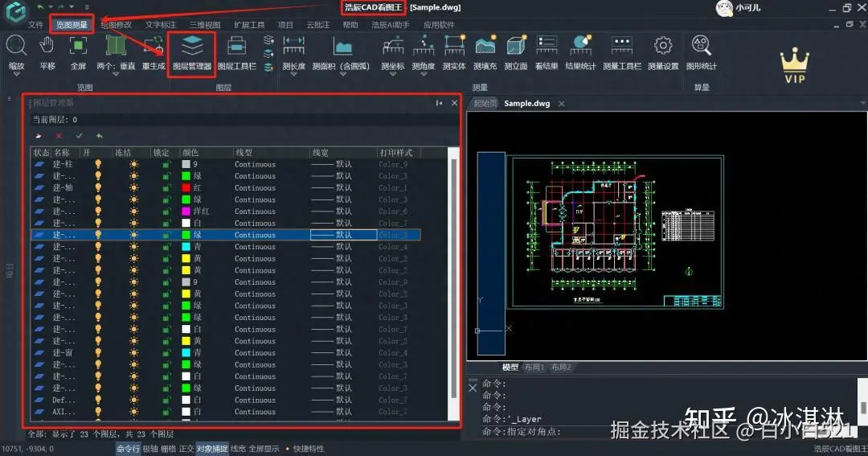The width and height of the screenshot is (868, 456).
Task: Switch to the 起始页 start page tab
Action: tap(485, 104)
